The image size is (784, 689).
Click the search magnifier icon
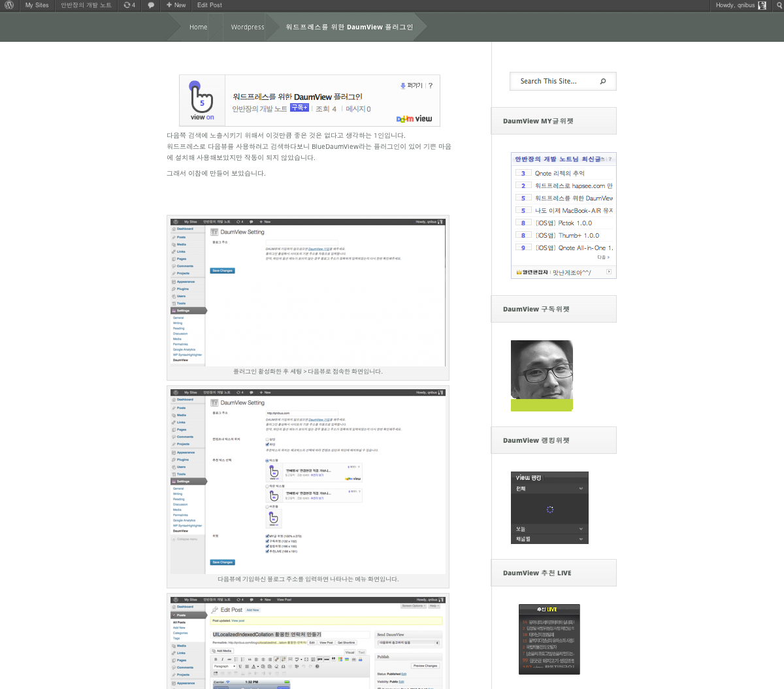603,82
